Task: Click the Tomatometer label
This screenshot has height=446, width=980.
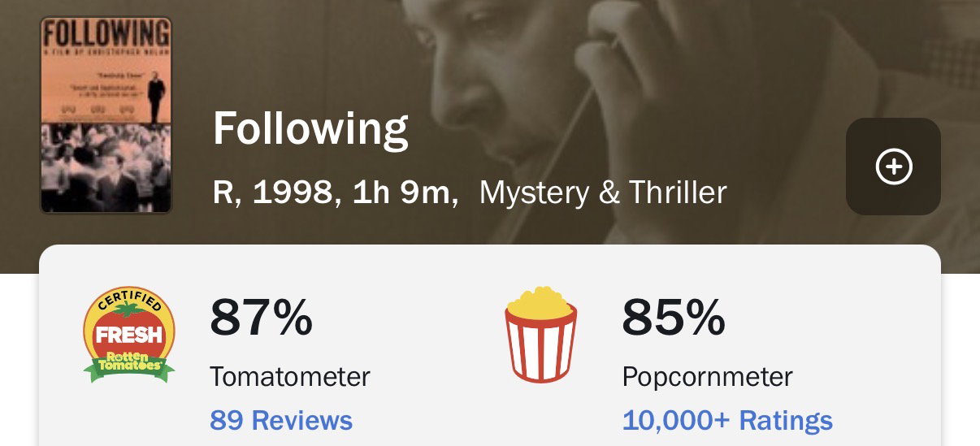Action: 290,377
